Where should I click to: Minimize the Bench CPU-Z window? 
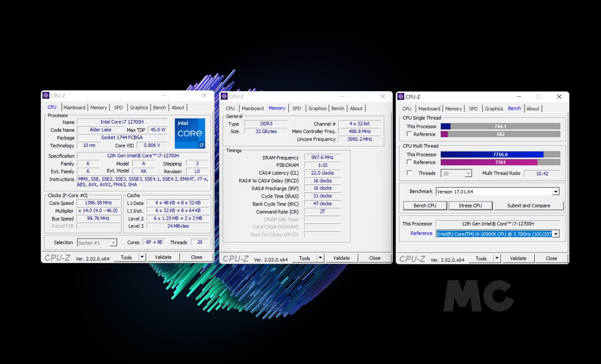point(519,97)
